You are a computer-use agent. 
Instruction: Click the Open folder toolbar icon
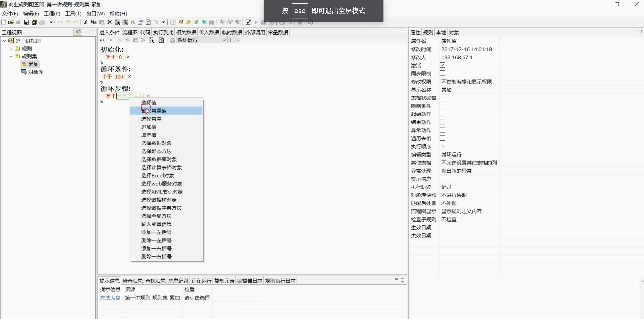tap(11, 22)
